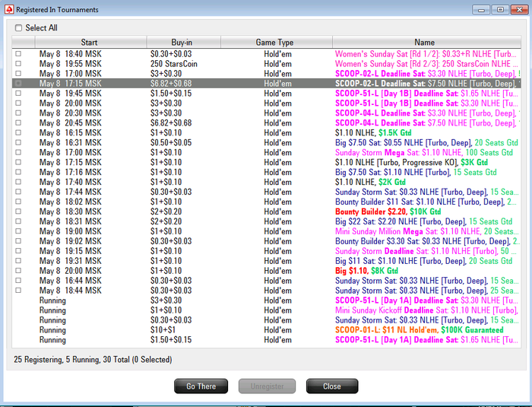Select the Big $11 Sat $1.10 NLHE row

(x=266, y=261)
